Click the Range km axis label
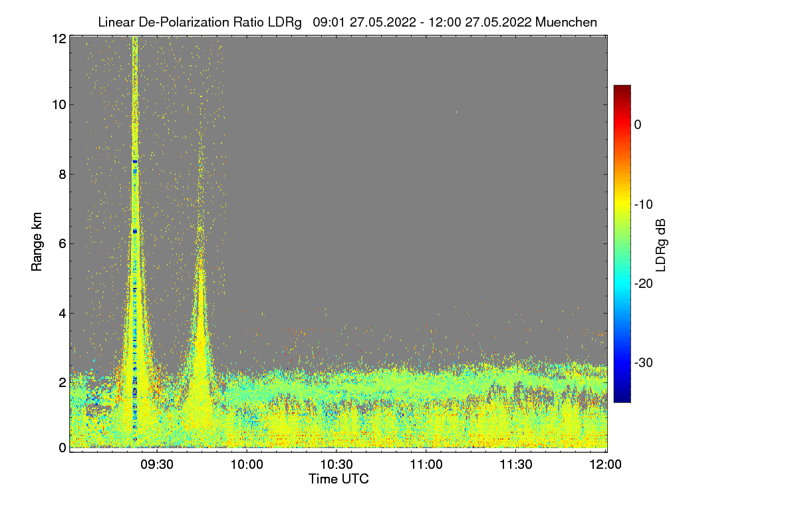The height and width of the screenshot is (532, 798). (37, 243)
